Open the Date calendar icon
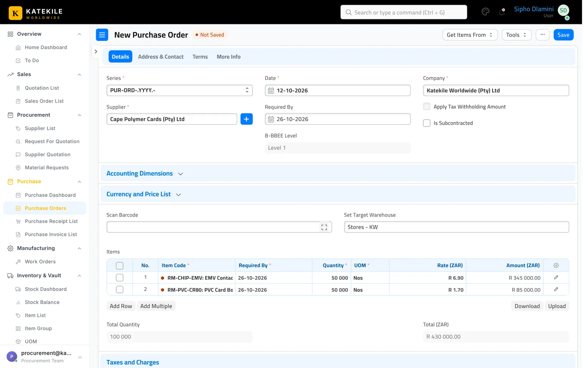 pyautogui.click(x=271, y=91)
